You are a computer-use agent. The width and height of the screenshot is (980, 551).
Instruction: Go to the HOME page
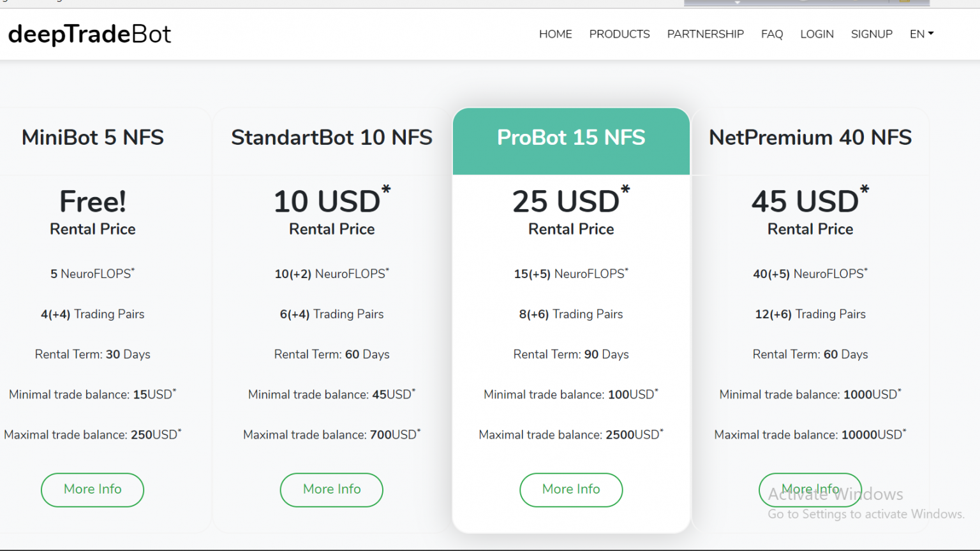[555, 34]
